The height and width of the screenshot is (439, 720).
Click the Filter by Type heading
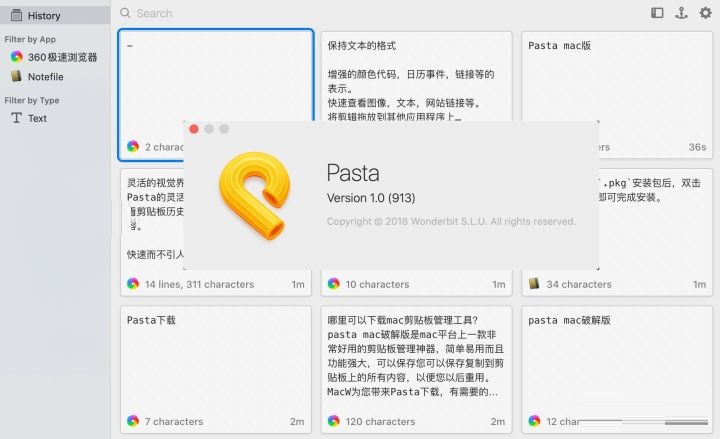coord(32,100)
